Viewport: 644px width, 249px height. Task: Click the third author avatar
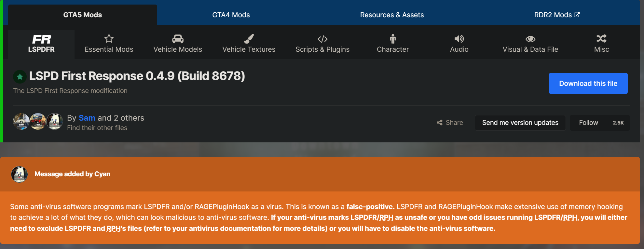[x=55, y=122]
